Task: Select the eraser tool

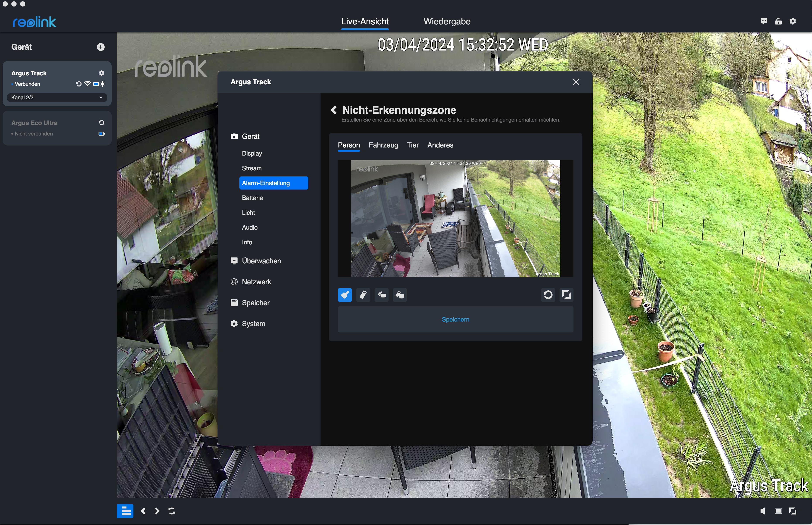Action: click(363, 295)
